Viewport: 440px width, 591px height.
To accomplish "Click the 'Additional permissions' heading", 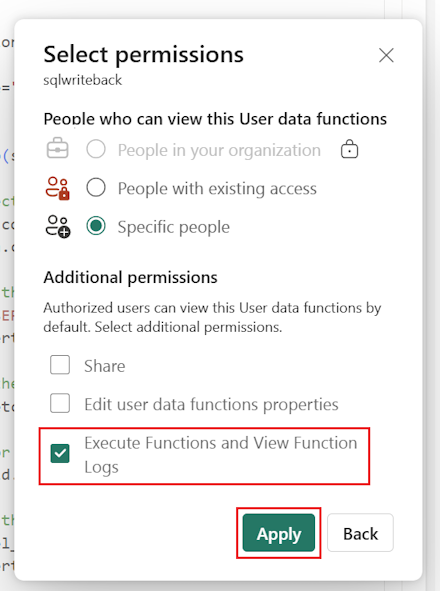I will tap(130, 277).
